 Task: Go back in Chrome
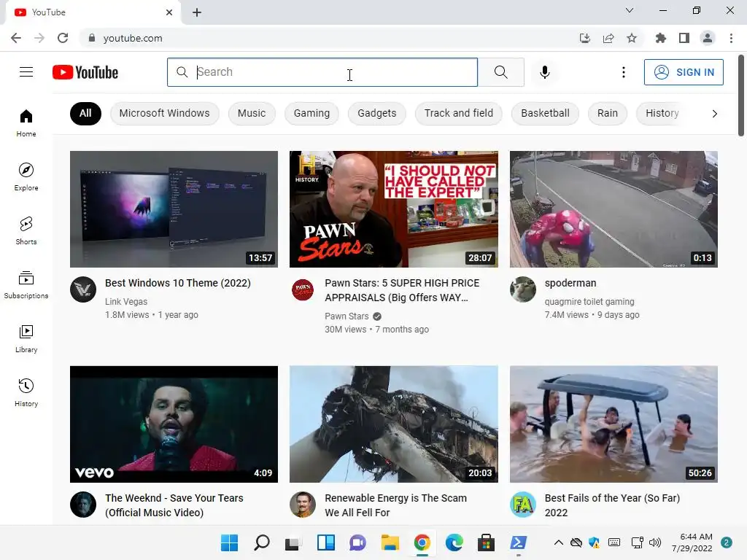16,38
